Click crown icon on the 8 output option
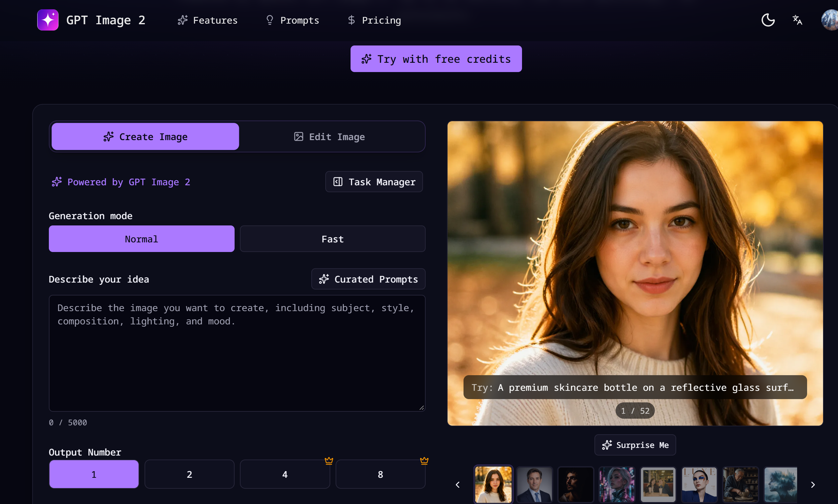The width and height of the screenshot is (838, 504). 424,461
